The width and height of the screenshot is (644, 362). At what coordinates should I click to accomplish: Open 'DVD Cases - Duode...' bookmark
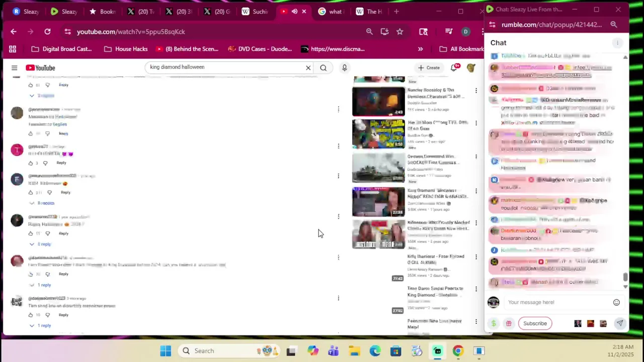(x=260, y=49)
